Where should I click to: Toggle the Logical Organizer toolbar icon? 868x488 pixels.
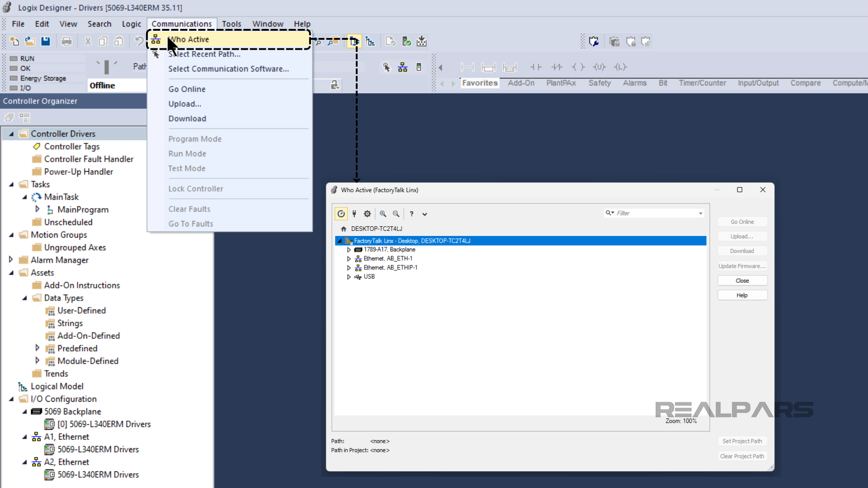pyautogui.click(x=370, y=42)
